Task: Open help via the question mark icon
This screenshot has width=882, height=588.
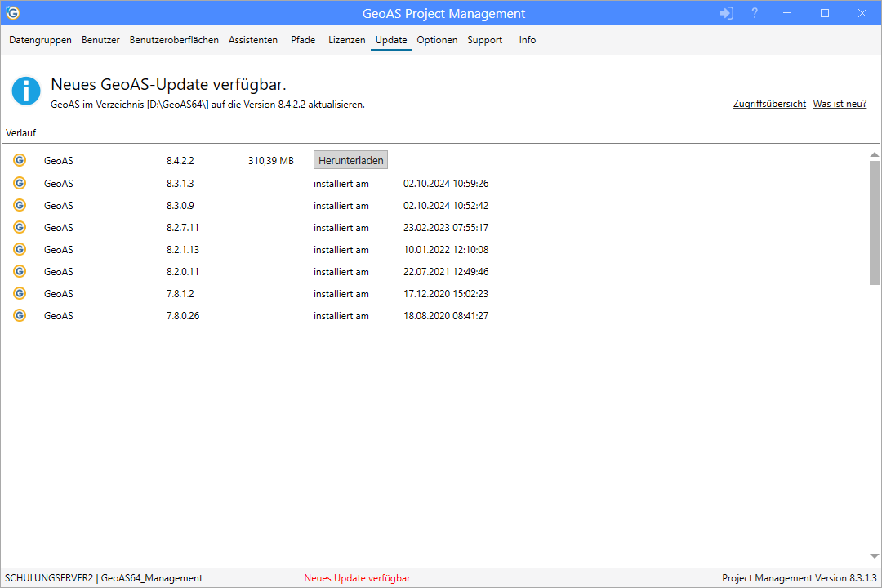Action: click(755, 13)
